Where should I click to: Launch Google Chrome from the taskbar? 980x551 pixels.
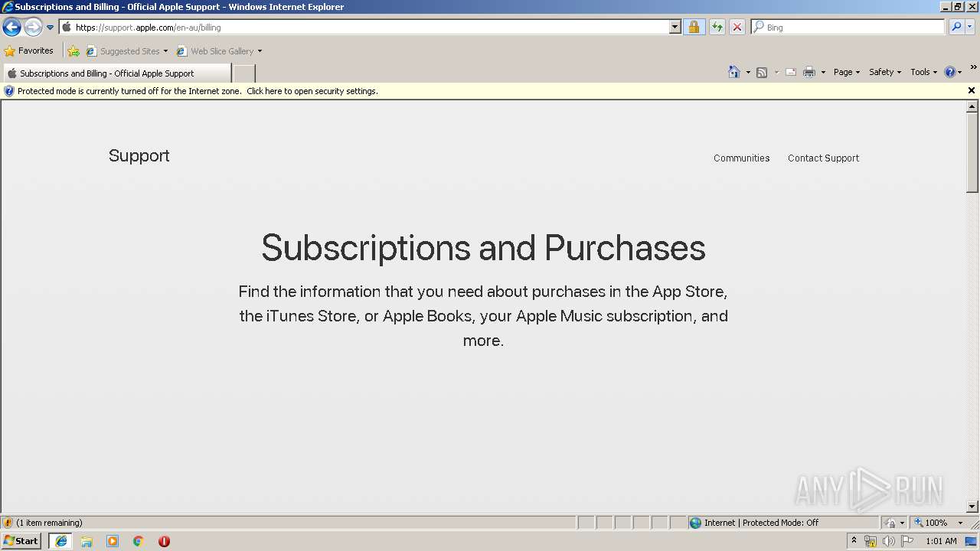point(139,541)
